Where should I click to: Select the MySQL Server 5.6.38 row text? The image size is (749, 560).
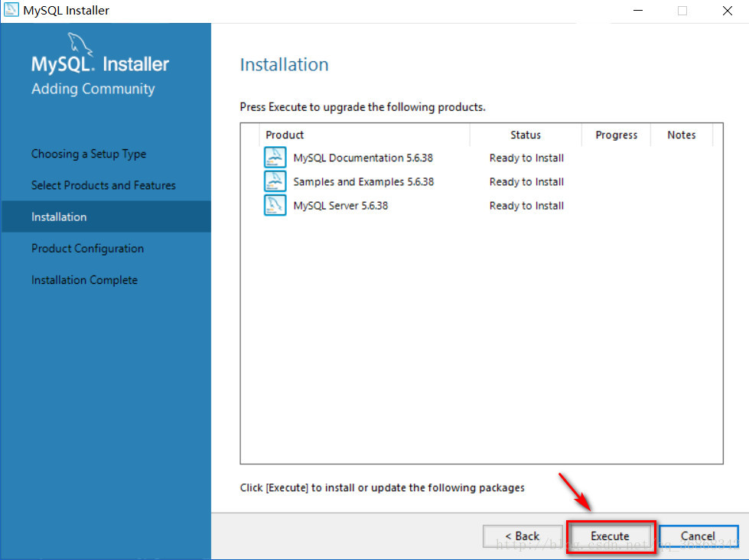[340, 206]
